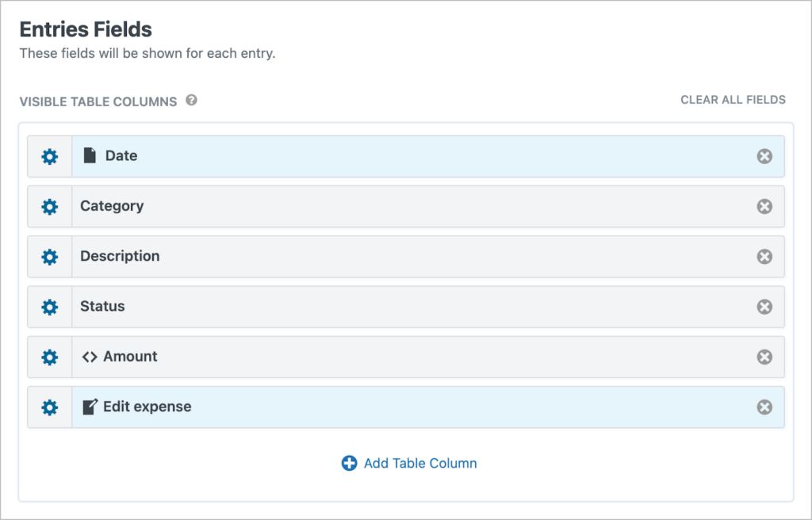
Task: Remove the Amount field
Action: (764, 357)
